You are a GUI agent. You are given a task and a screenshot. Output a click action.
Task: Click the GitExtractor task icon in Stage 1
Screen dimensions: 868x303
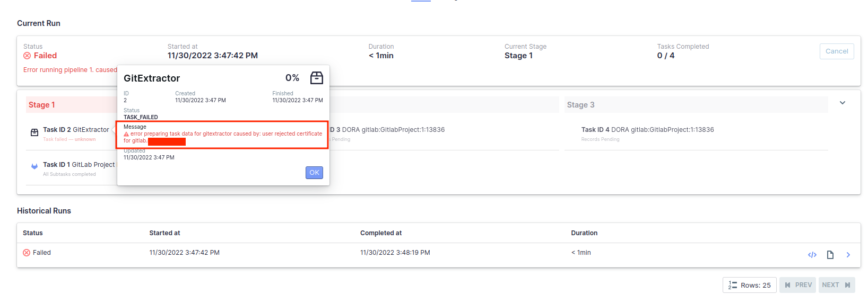tap(34, 132)
